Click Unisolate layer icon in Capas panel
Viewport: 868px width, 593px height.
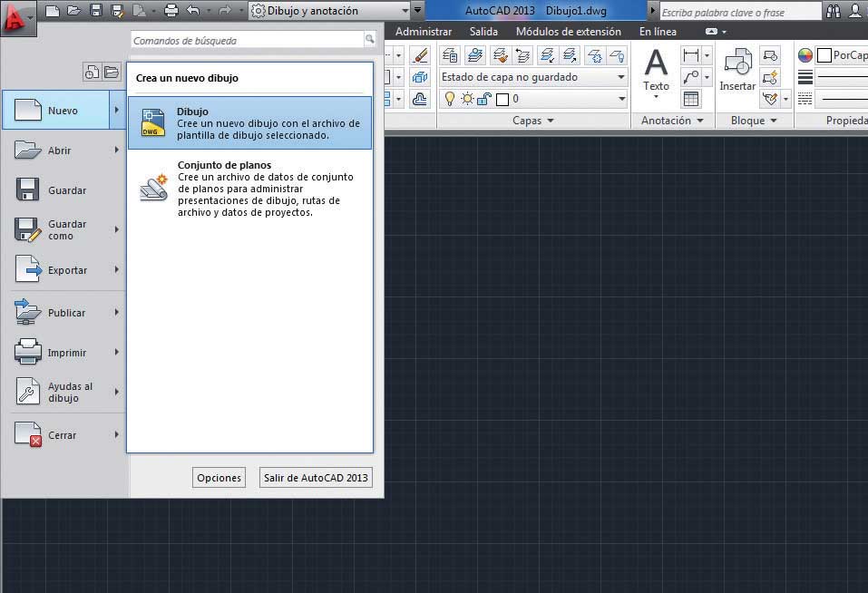569,54
